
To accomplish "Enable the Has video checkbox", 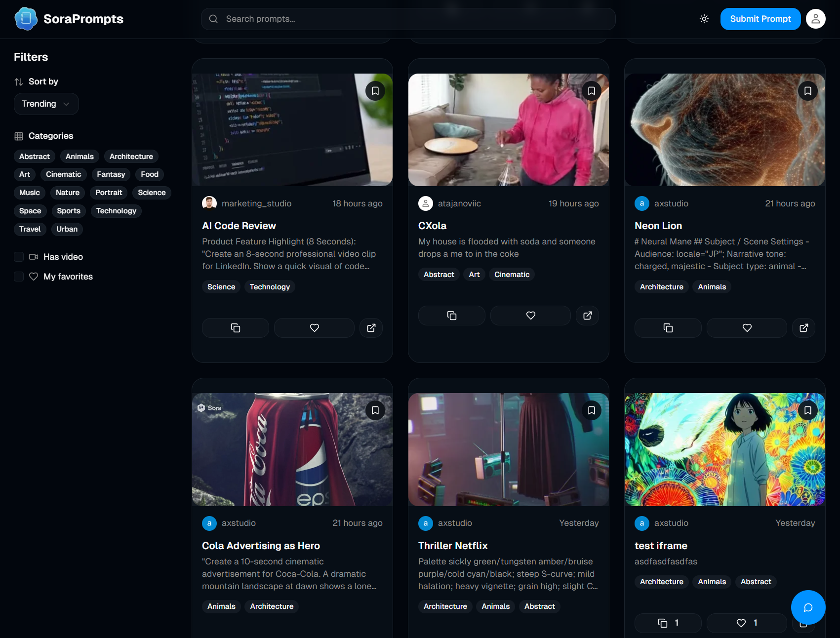I will [19, 257].
